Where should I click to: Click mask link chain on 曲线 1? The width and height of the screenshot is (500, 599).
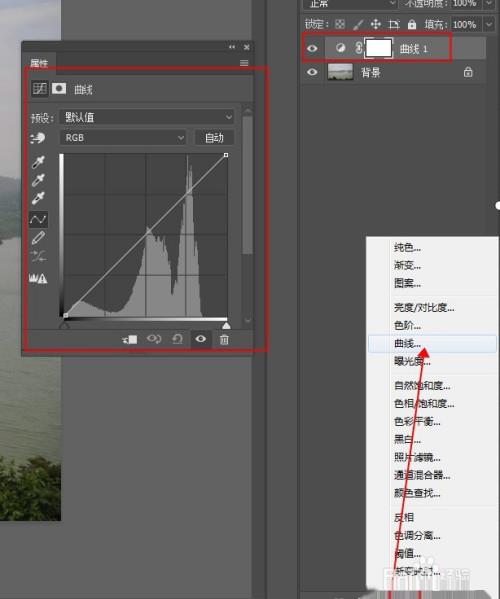(358, 48)
